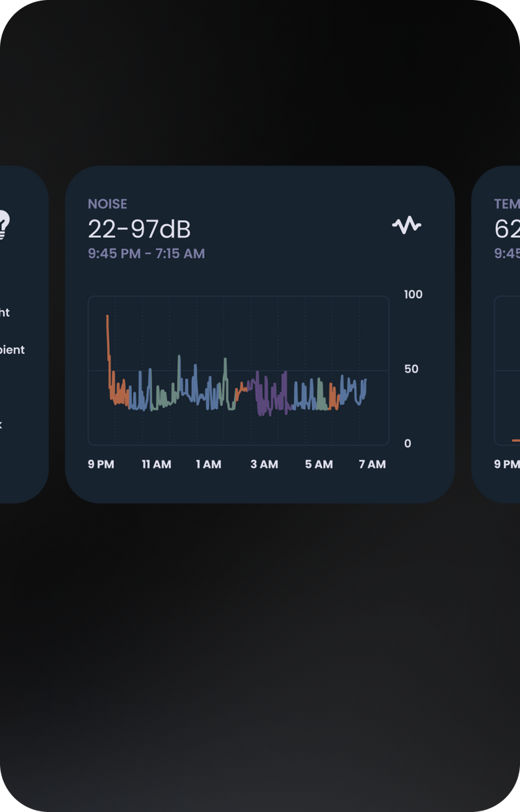Screen dimensions: 520x812
Task: Click the 9 PM label under noise chart
Action: point(101,464)
